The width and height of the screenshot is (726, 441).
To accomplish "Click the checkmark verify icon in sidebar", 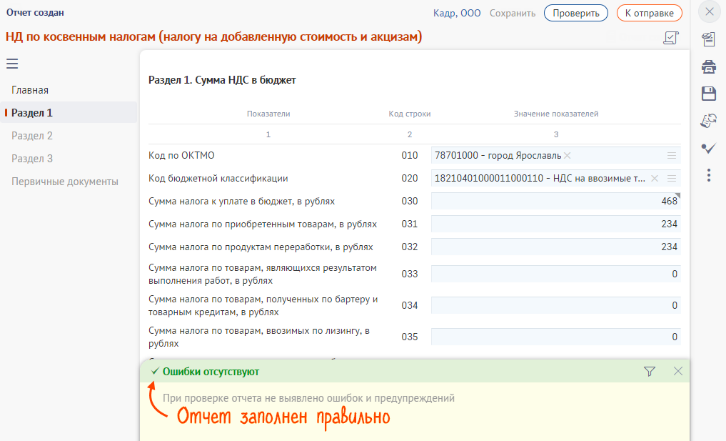I will pos(708,148).
